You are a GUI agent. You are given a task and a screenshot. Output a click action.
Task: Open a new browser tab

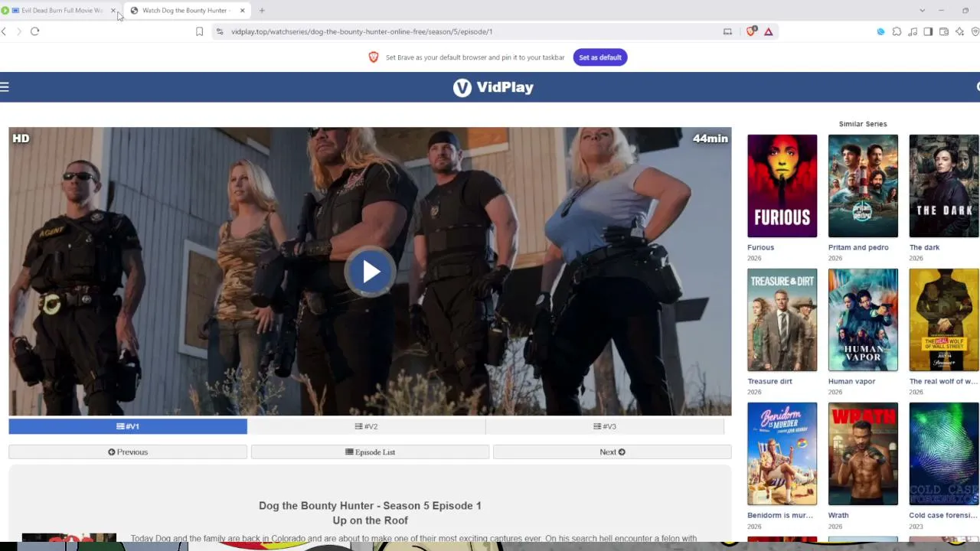pyautogui.click(x=262, y=11)
